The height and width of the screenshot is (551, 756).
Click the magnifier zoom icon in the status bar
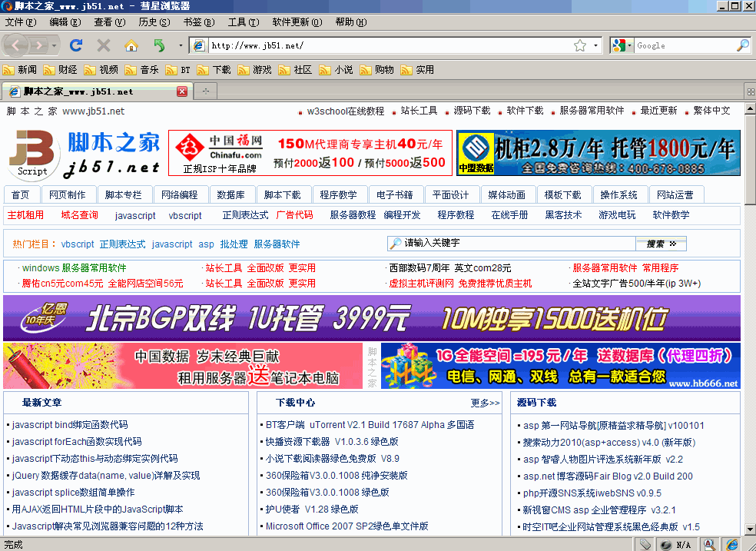pyautogui.click(x=709, y=545)
